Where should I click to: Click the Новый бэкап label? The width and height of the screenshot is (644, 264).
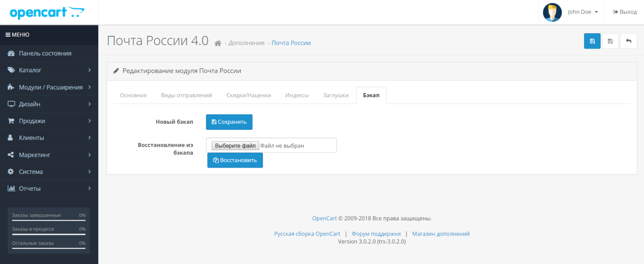pos(174,122)
